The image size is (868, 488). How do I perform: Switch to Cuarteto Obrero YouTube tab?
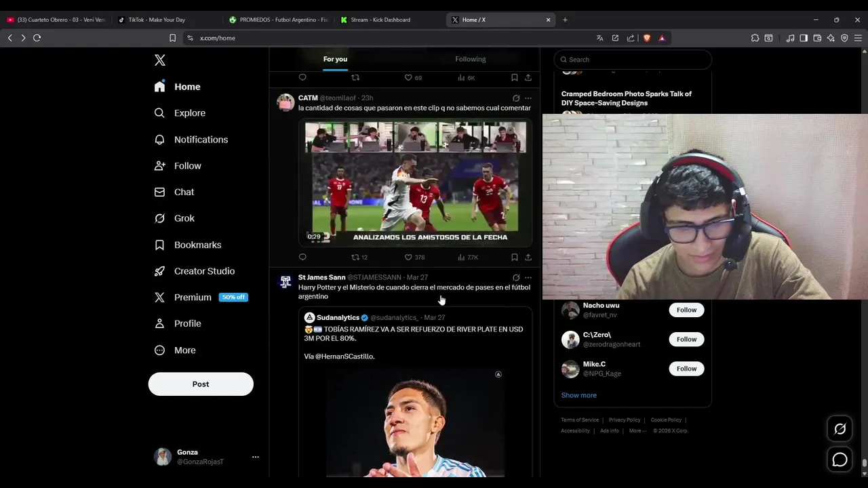(56, 20)
